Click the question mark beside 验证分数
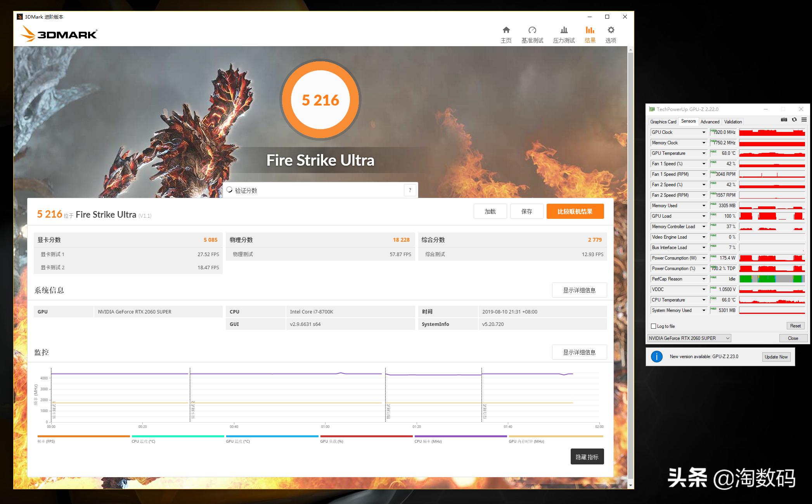Viewport: 812px width, 504px height. [410, 190]
